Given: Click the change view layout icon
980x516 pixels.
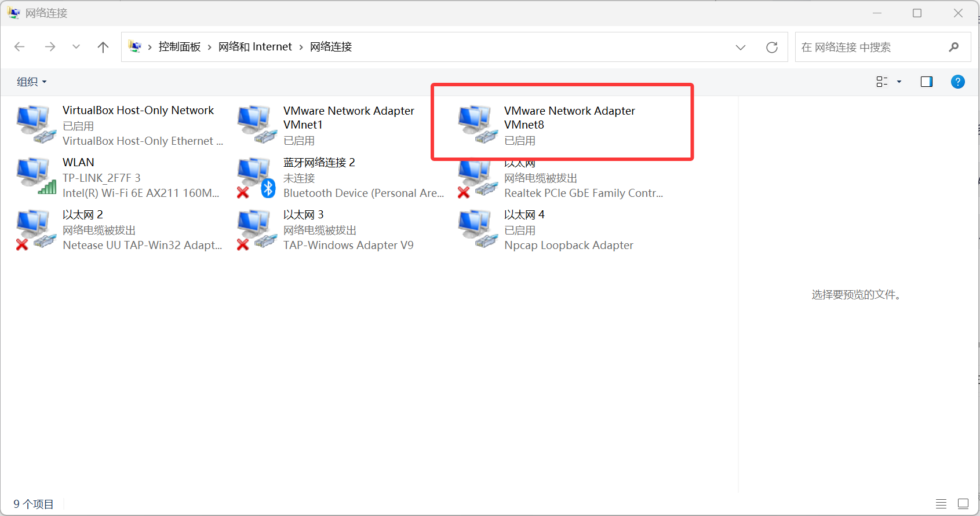Looking at the screenshot, I should click(x=882, y=82).
